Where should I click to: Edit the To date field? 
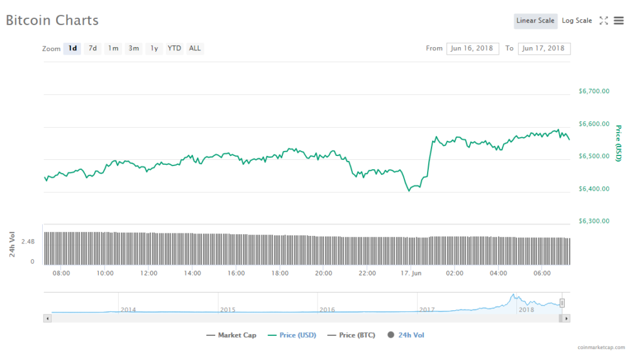[x=544, y=48]
